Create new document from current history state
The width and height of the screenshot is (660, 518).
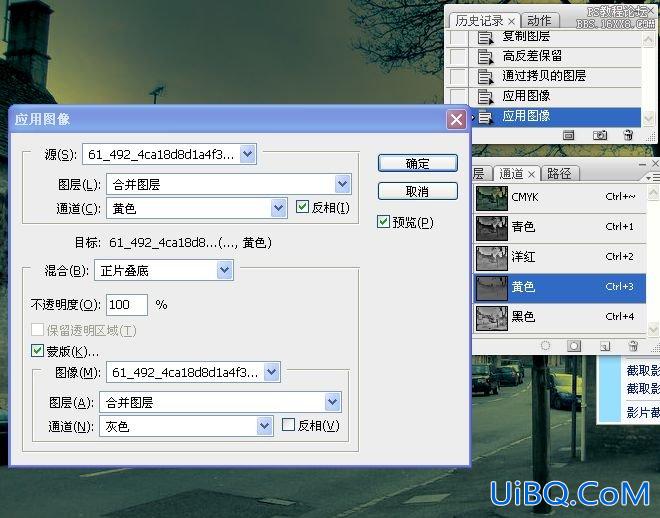point(568,135)
